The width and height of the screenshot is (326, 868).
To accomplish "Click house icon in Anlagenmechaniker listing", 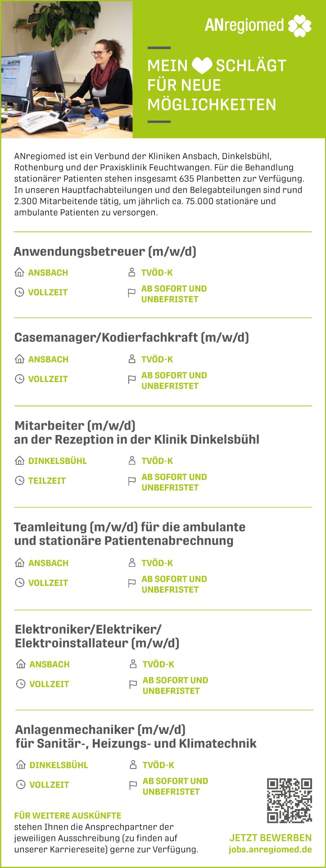I will (21, 765).
